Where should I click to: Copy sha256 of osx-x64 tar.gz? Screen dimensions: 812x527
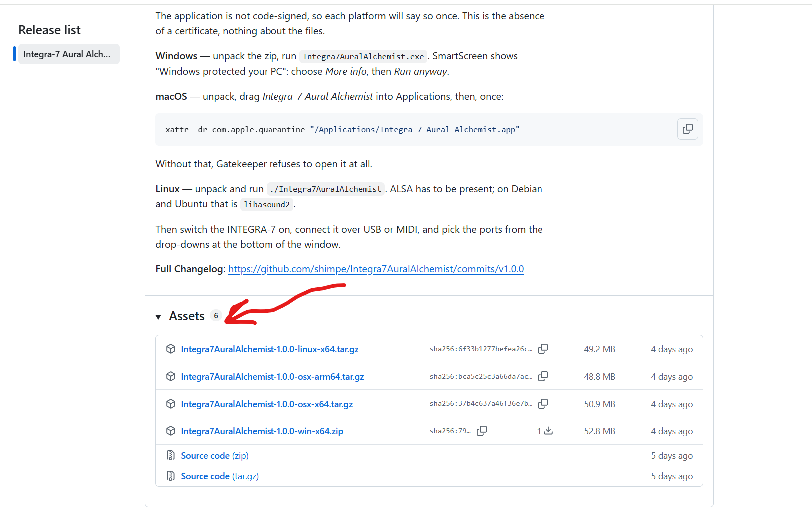(x=543, y=404)
